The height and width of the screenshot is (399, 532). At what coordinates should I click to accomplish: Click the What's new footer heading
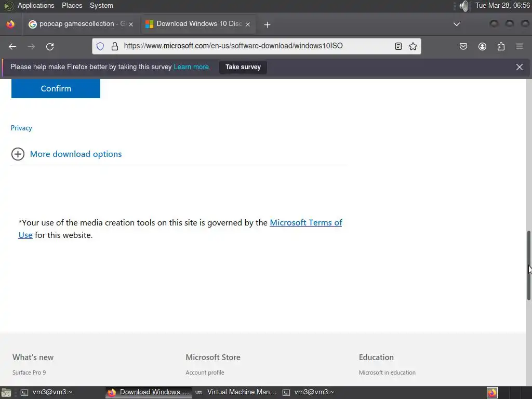33,357
